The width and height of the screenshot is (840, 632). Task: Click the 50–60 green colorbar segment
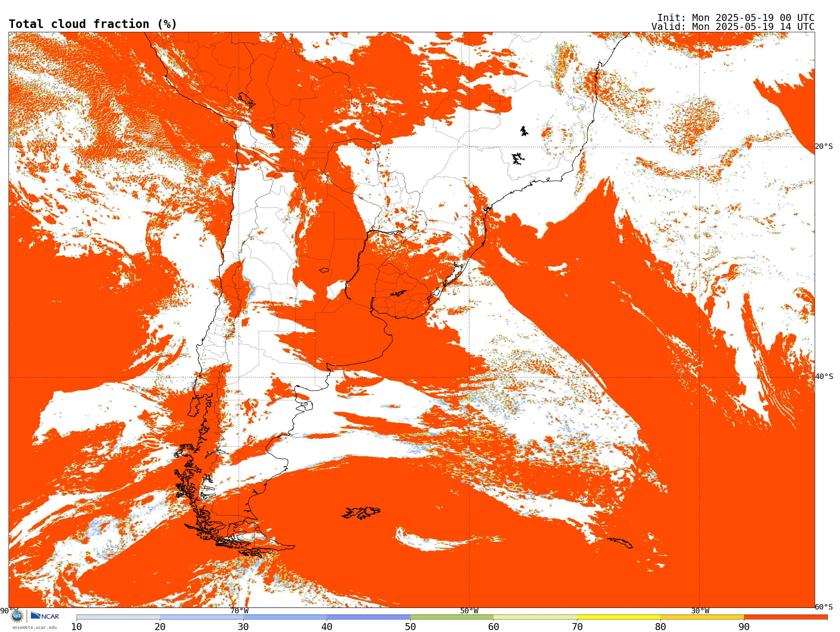click(452, 617)
